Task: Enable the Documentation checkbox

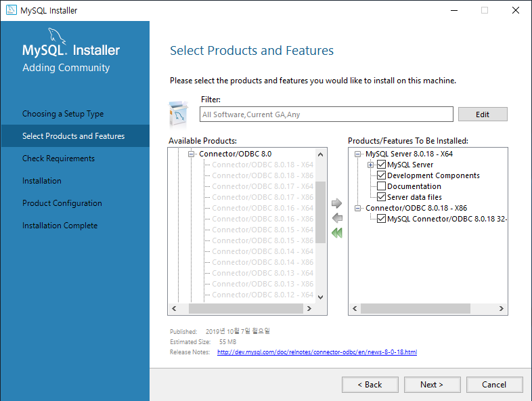Action: (x=381, y=186)
